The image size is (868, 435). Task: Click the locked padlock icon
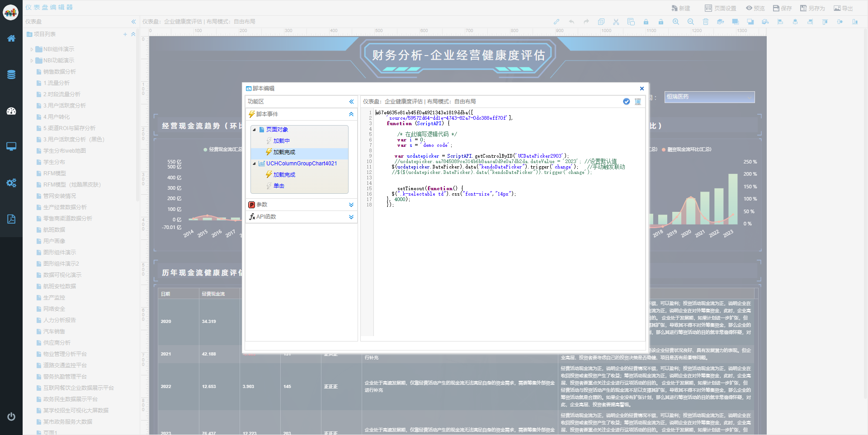point(646,22)
